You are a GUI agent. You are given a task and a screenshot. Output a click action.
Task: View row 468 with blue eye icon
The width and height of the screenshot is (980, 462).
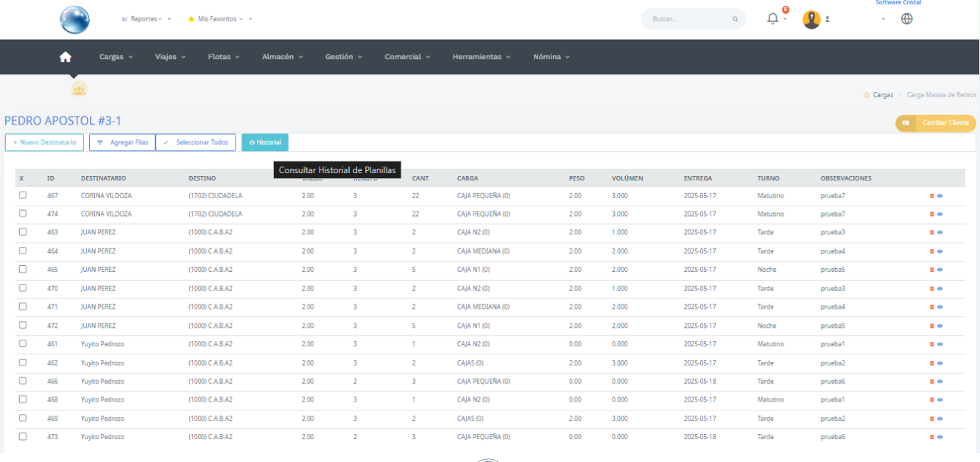tap(940, 399)
